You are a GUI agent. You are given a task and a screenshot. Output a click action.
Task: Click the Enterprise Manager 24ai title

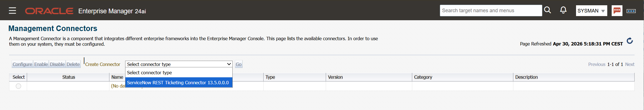coord(112,11)
